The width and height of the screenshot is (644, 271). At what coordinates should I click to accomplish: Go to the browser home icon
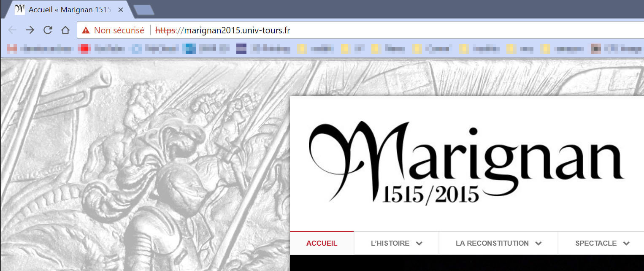(65, 30)
